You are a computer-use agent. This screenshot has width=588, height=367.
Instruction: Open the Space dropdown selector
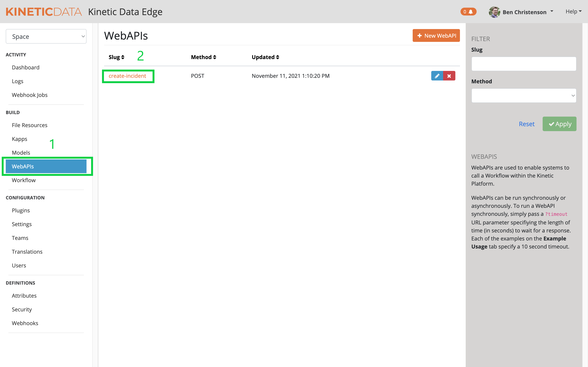point(46,36)
